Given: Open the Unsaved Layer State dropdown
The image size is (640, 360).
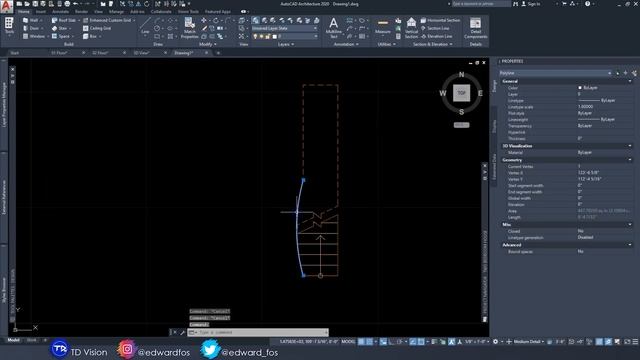Looking at the screenshot, I should 284,28.
